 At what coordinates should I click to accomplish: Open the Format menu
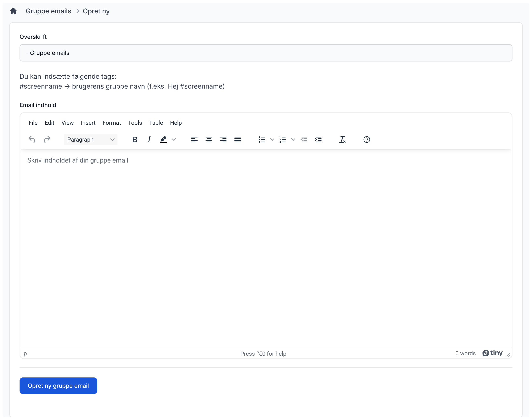pos(112,123)
